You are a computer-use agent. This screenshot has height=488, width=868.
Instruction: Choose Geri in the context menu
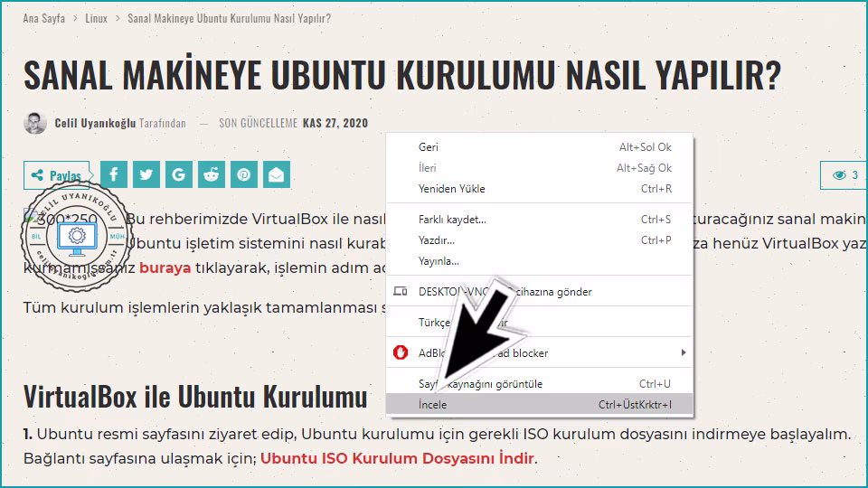point(540,147)
